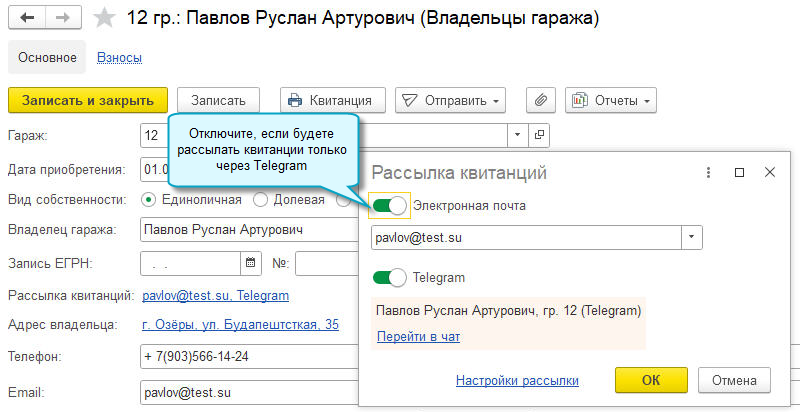Select the Единоличная ownership radio button
This screenshot has width=800, height=412.
pyautogui.click(x=149, y=199)
